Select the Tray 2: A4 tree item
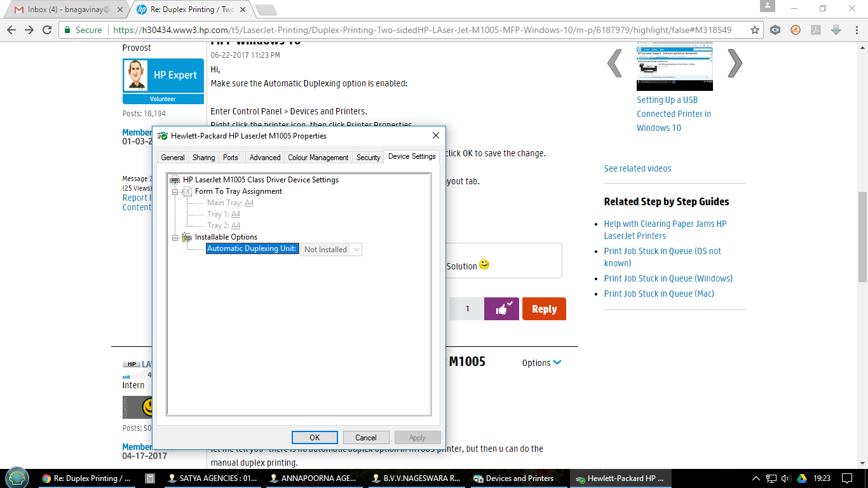Screen dimensions: 868x488 coord(224,226)
